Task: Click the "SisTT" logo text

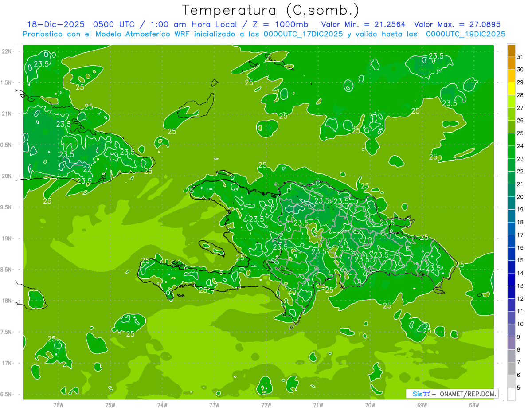Action: pyautogui.click(x=421, y=394)
